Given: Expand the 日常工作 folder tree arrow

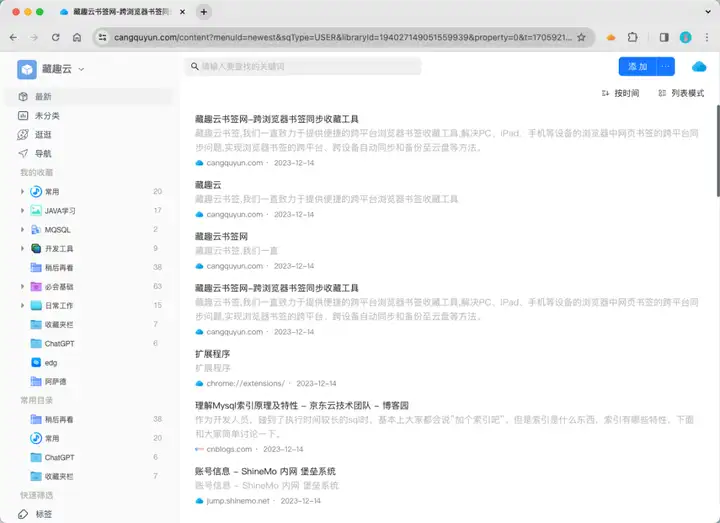Looking at the screenshot, I should (22, 305).
